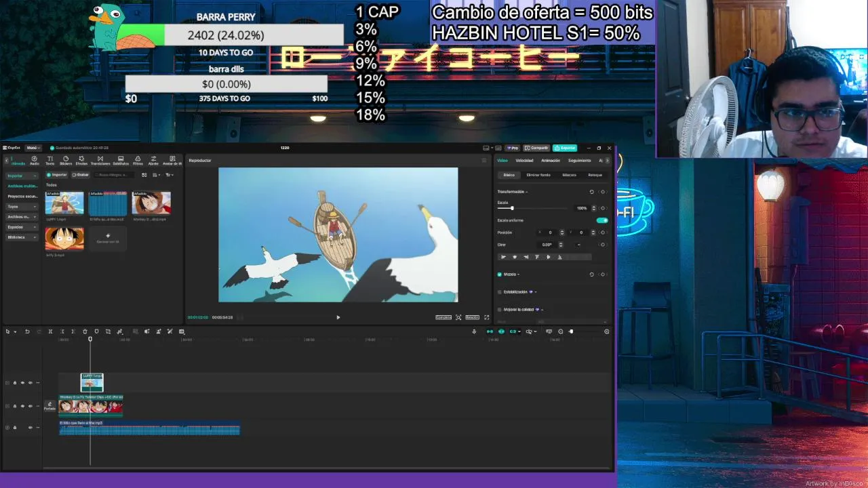Open the Transiciones tab
Image resolution: width=868 pixels, height=488 pixels.
tap(100, 161)
